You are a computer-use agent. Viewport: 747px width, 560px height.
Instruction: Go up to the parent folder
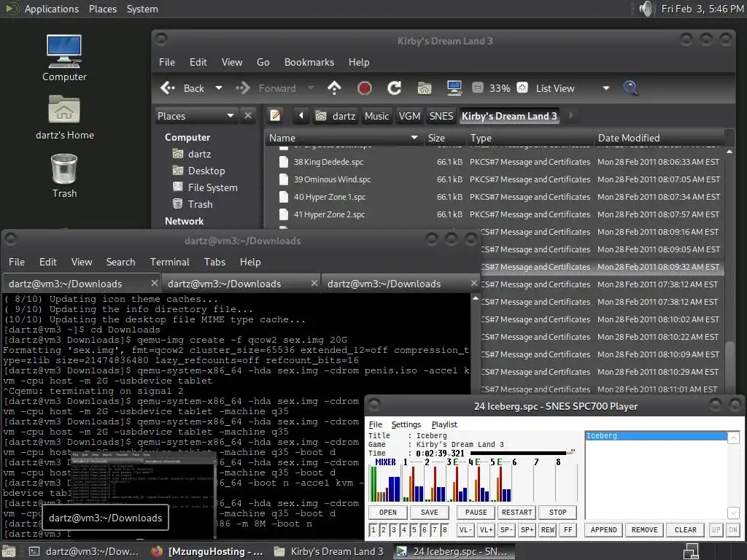tap(334, 88)
